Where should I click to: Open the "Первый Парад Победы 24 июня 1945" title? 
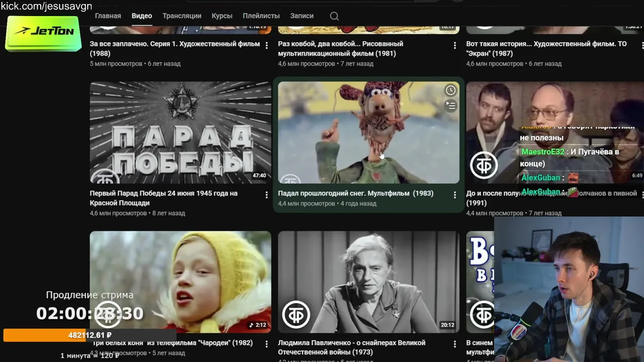click(164, 198)
